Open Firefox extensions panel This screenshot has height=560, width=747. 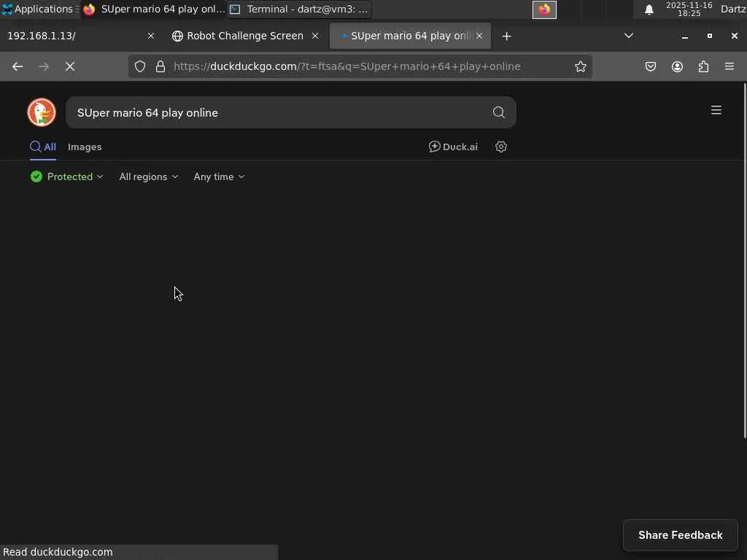pyautogui.click(x=704, y=66)
